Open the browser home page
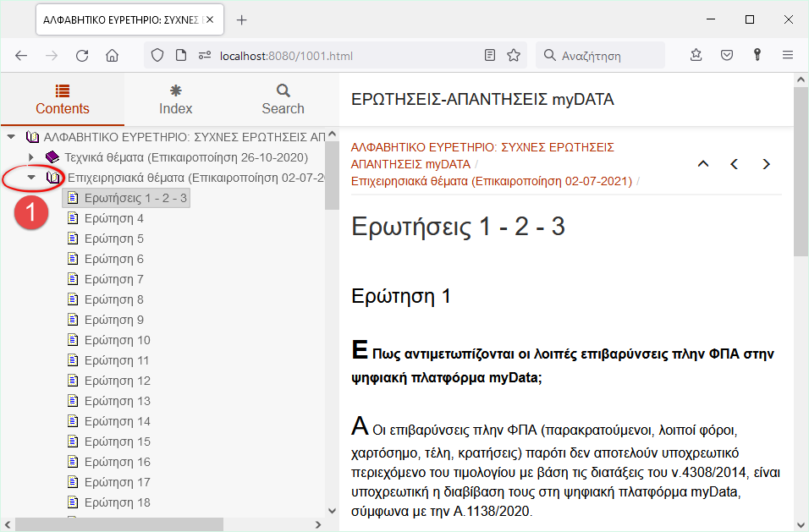Viewport: 809px width, 532px height. tap(112, 56)
